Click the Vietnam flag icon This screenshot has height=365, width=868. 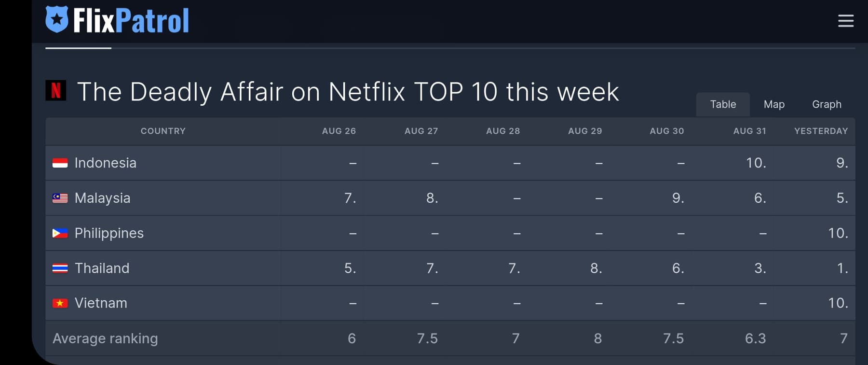(60, 303)
